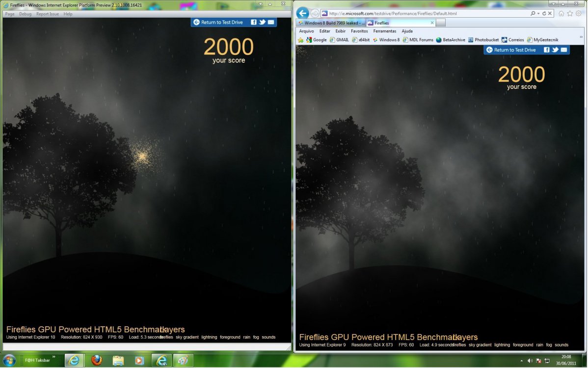
Task: Share on Facebook in the IE9 window
Action: (x=547, y=50)
